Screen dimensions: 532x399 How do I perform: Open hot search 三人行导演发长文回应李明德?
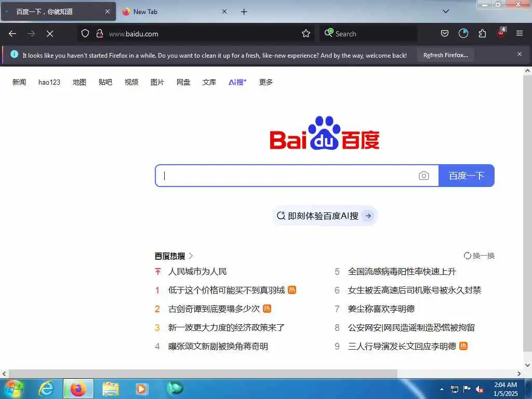click(402, 347)
